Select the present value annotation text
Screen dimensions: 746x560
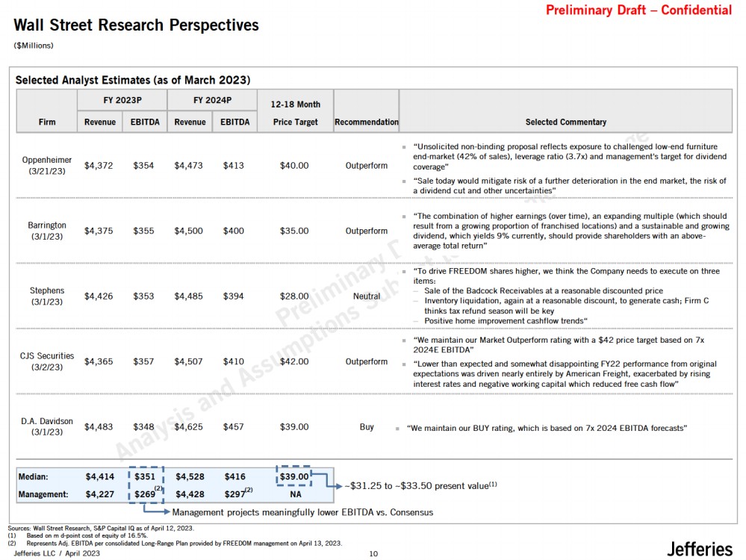click(x=420, y=486)
